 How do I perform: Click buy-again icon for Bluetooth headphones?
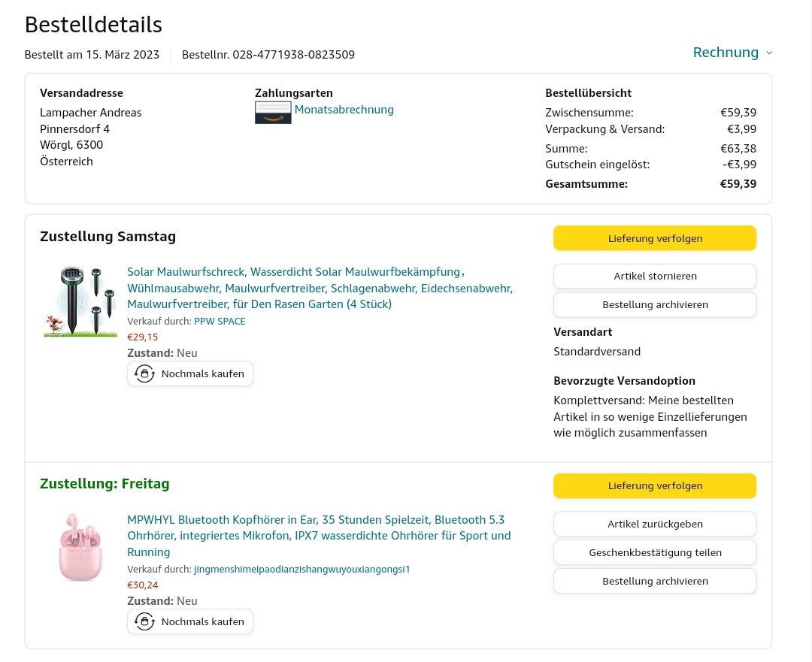(144, 621)
